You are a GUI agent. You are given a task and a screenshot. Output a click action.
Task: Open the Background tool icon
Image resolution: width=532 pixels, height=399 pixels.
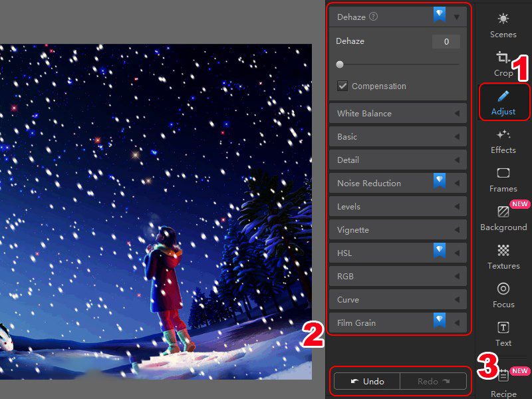[x=503, y=211]
